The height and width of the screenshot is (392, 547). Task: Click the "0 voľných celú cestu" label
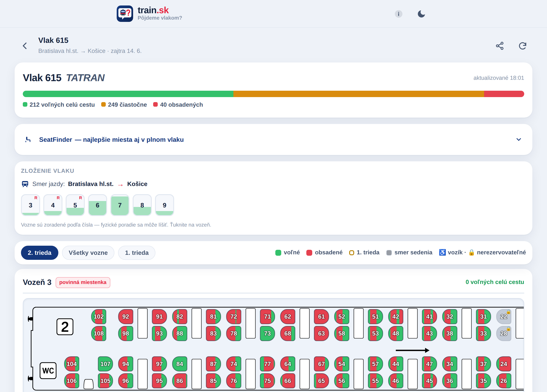coord(495,282)
